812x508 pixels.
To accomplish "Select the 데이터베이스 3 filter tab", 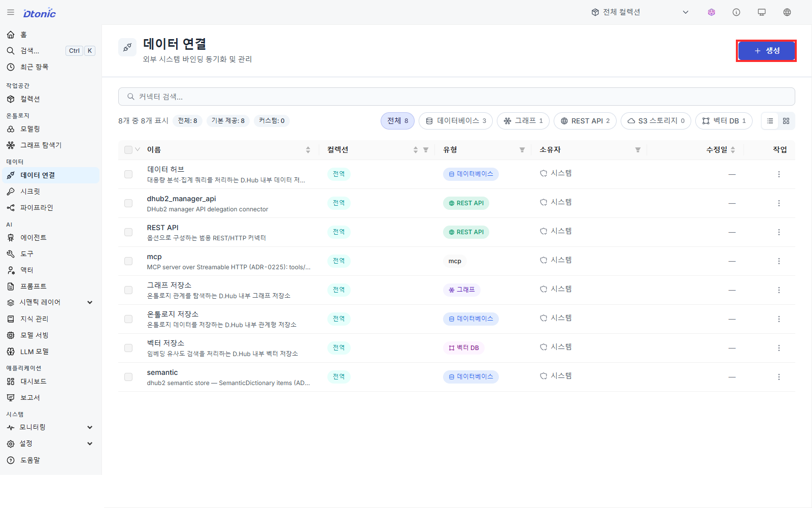I will [x=456, y=121].
